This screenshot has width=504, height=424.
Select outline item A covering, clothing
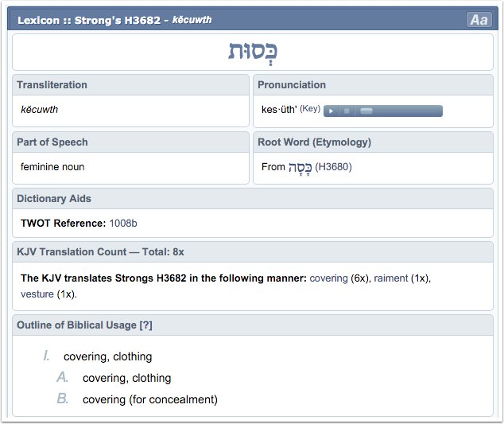(x=126, y=378)
